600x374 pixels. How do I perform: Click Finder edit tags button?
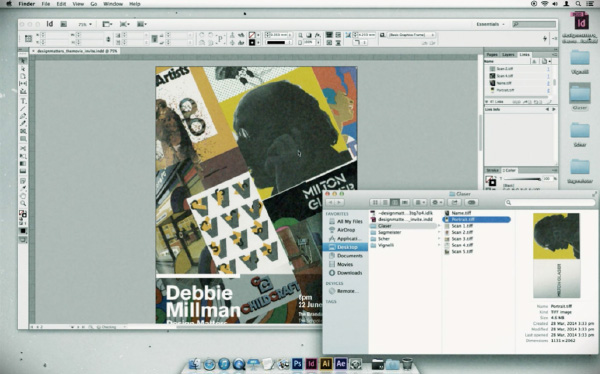pyautogui.click(x=471, y=203)
